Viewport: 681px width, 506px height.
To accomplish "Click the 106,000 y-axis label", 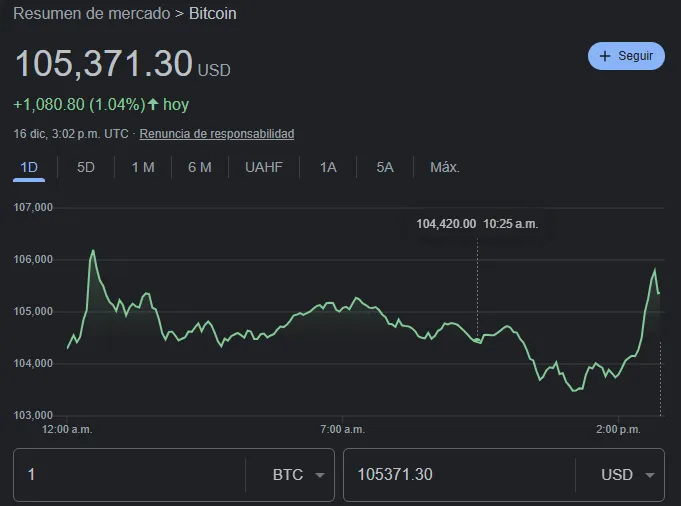I will pyautogui.click(x=33, y=259).
